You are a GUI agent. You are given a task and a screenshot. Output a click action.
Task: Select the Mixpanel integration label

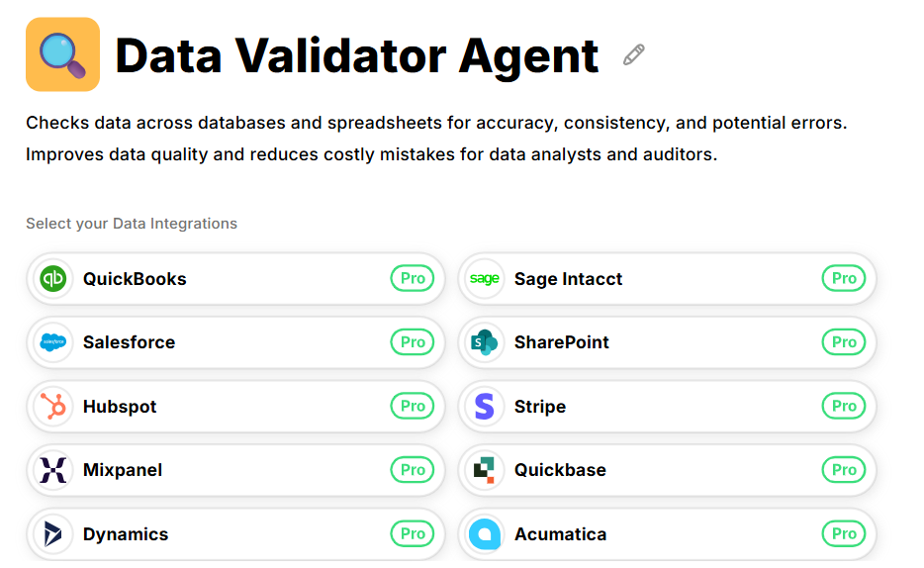click(123, 470)
